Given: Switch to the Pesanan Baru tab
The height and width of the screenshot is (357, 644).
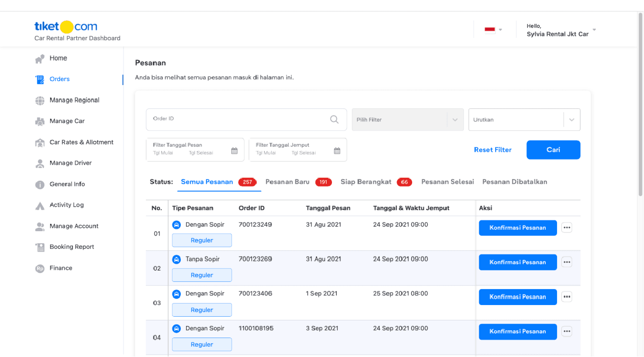Looking at the screenshot, I should (287, 182).
